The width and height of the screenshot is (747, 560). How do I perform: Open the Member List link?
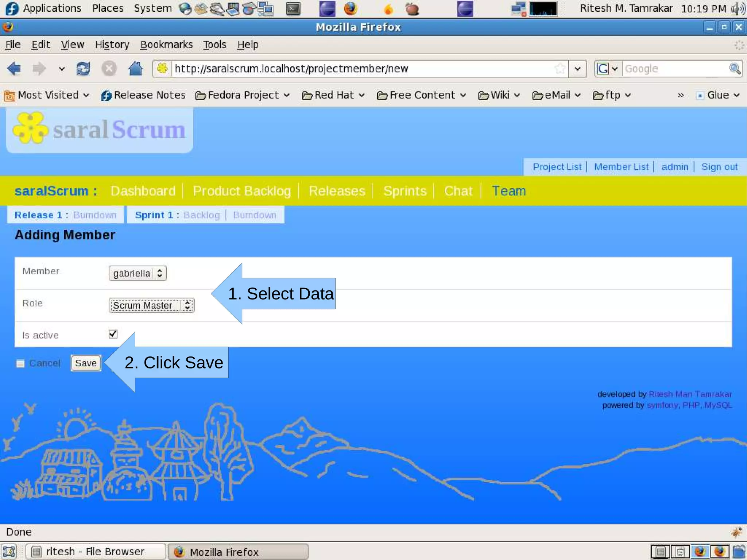621,167
